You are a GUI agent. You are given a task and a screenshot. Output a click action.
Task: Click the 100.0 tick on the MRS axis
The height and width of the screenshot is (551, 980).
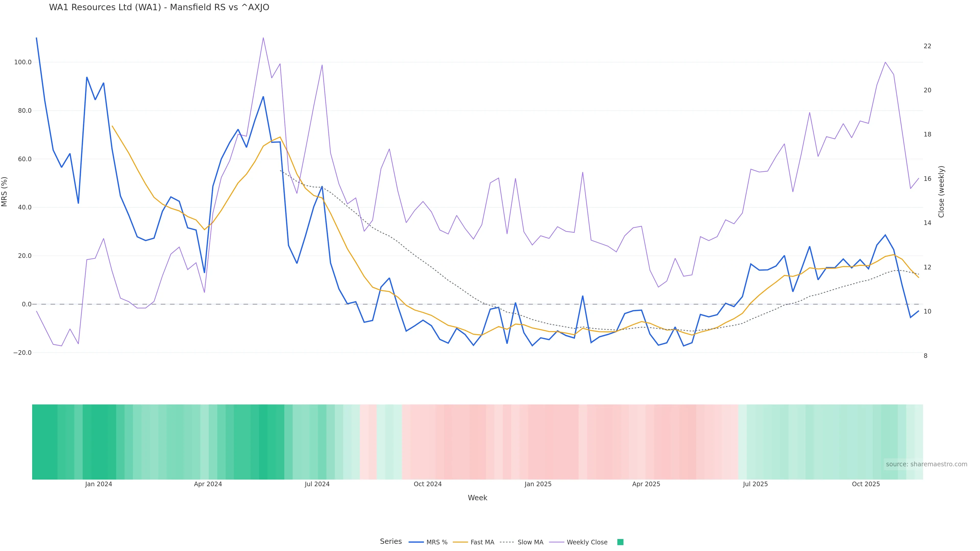tap(23, 62)
